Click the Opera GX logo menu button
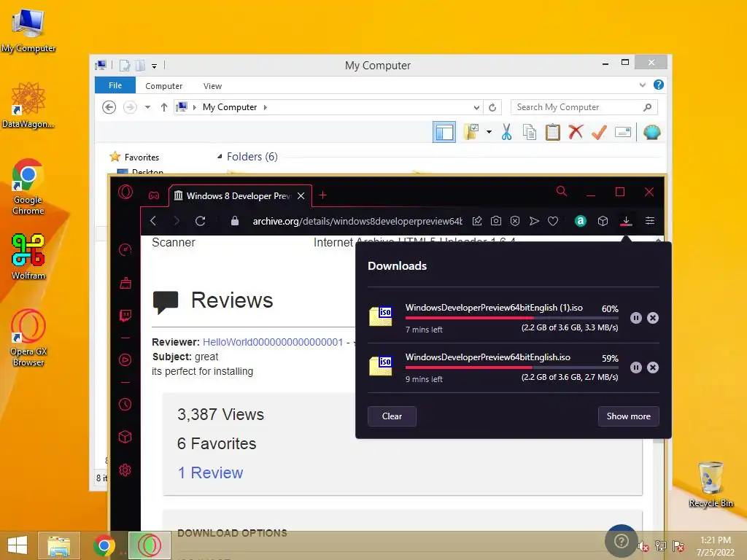The width and height of the screenshot is (747, 560). pyautogui.click(x=125, y=192)
